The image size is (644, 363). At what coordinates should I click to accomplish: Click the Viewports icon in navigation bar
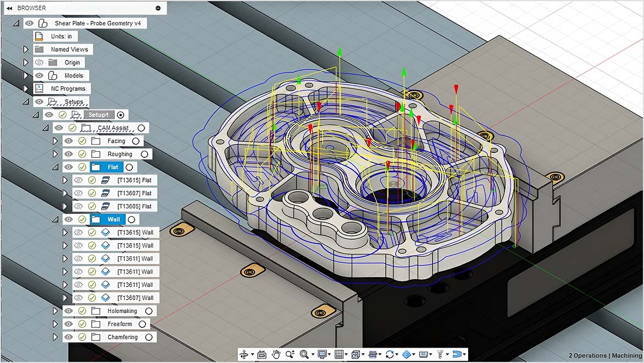click(x=356, y=354)
